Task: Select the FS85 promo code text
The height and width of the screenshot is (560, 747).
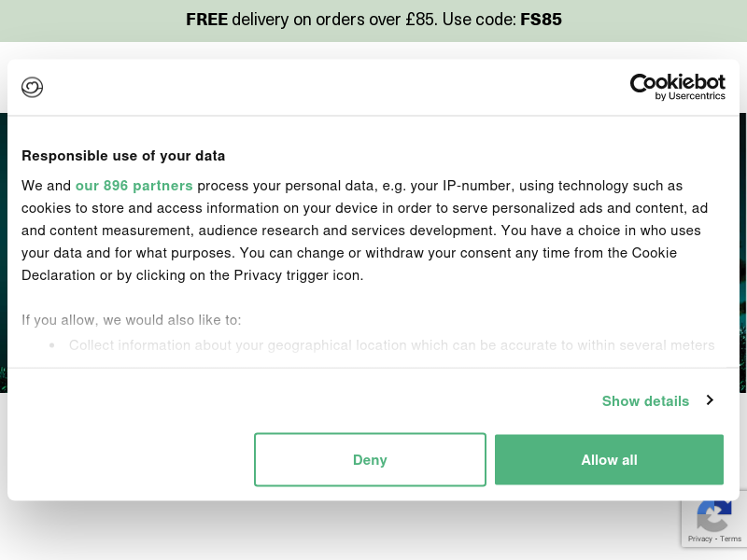Action: coord(541,20)
